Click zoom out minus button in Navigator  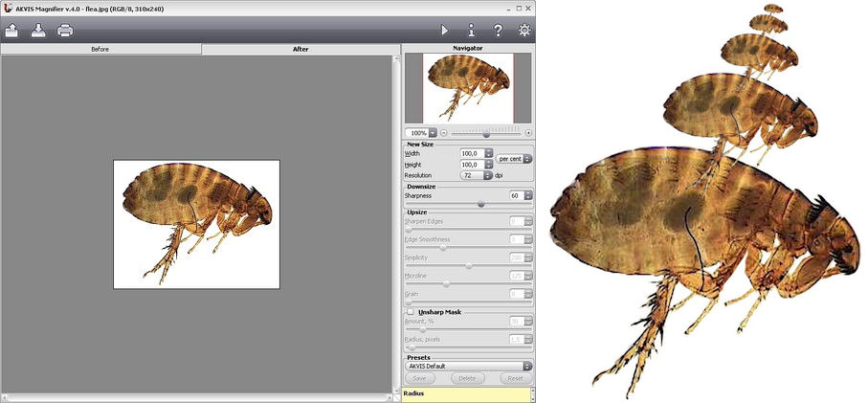pos(444,133)
